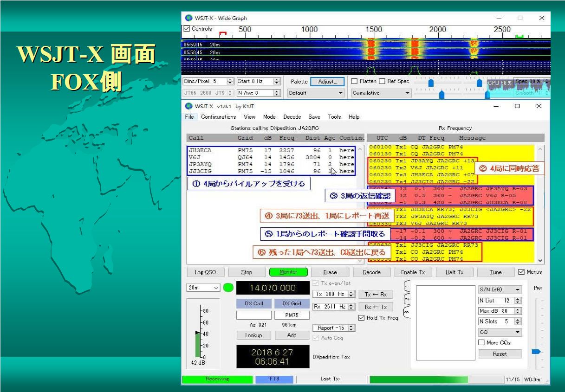Click the Adjust... palette button

(x=327, y=81)
